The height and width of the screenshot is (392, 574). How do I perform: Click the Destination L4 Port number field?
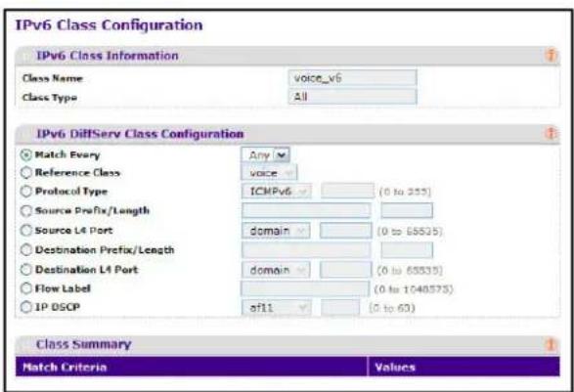tap(345, 270)
